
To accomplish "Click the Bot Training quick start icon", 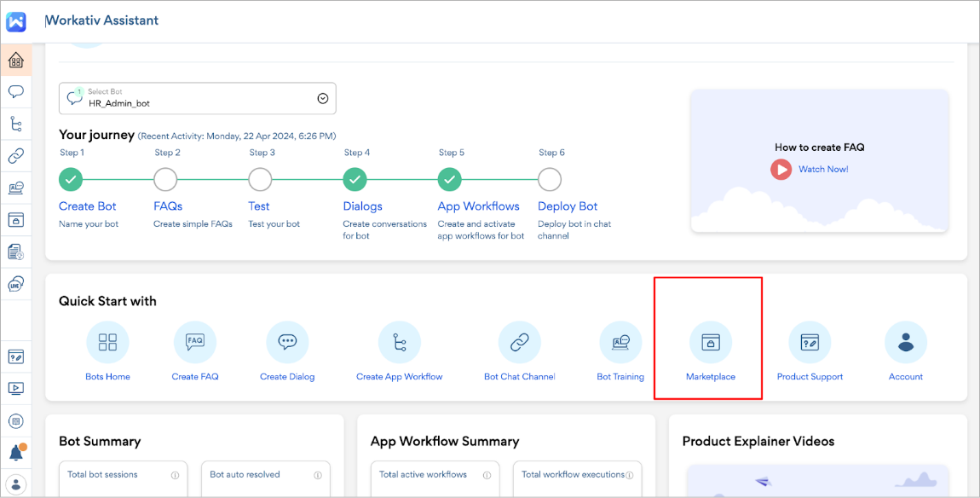I will pos(620,342).
